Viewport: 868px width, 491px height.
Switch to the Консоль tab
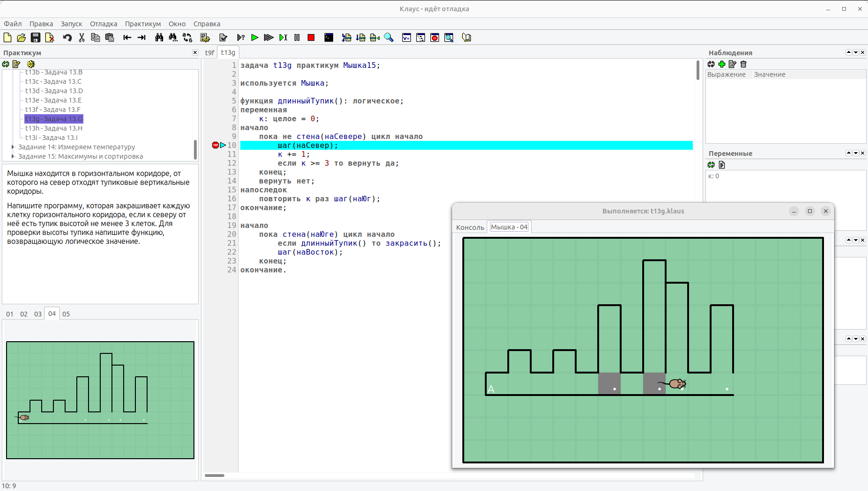(470, 227)
